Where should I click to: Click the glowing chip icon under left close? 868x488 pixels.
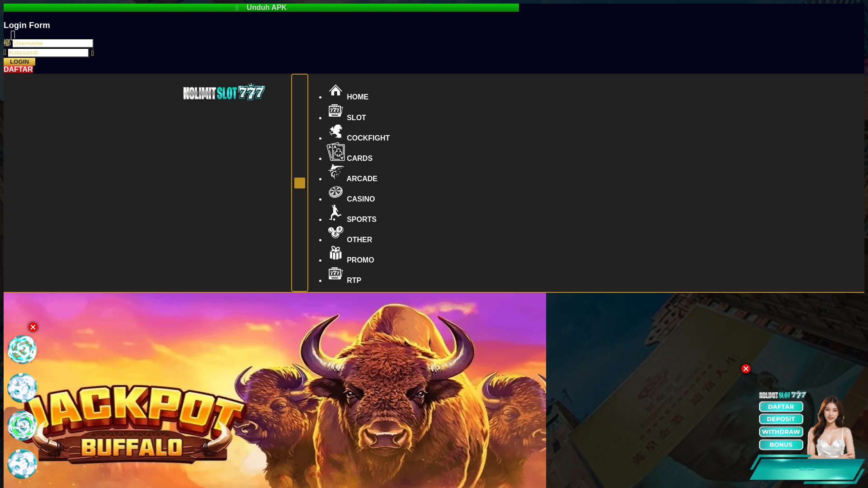pos(22,350)
